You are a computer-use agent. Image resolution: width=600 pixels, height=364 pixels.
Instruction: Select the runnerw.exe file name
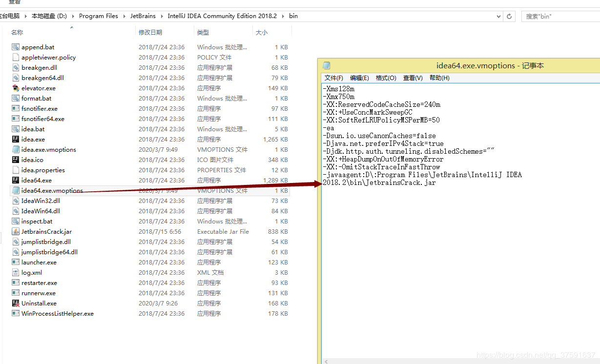point(39,293)
